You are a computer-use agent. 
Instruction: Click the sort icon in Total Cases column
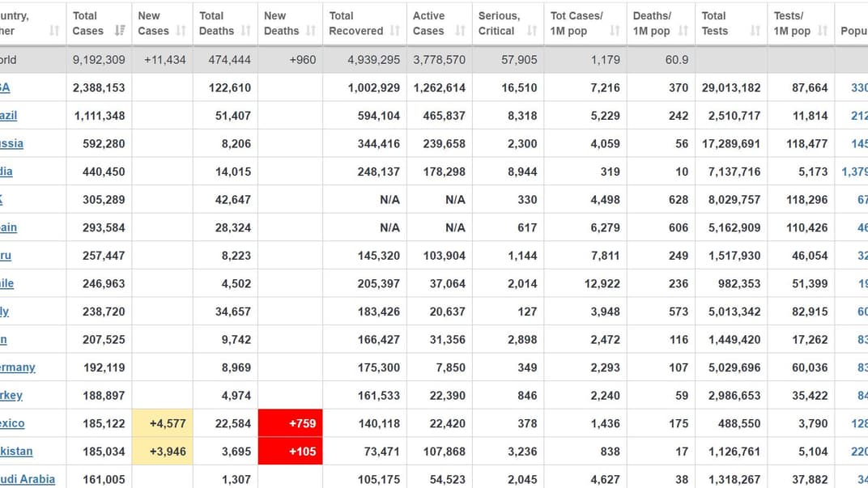point(120,31)
